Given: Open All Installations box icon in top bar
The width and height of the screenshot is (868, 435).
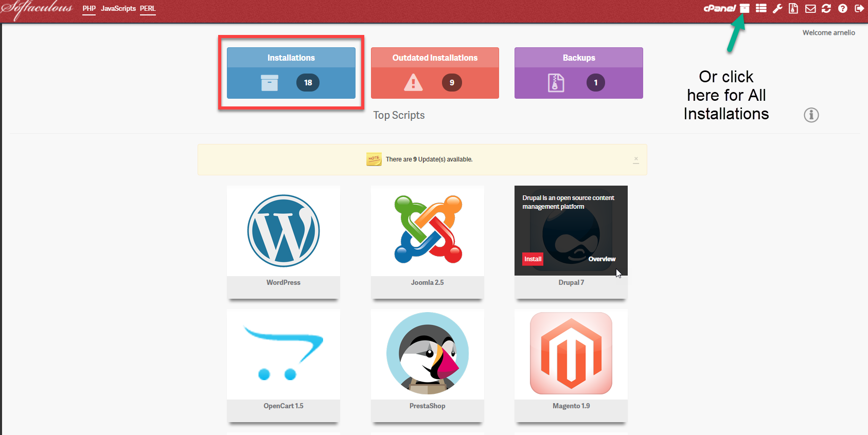Looking at the screenshot, I should pos(745,8).
